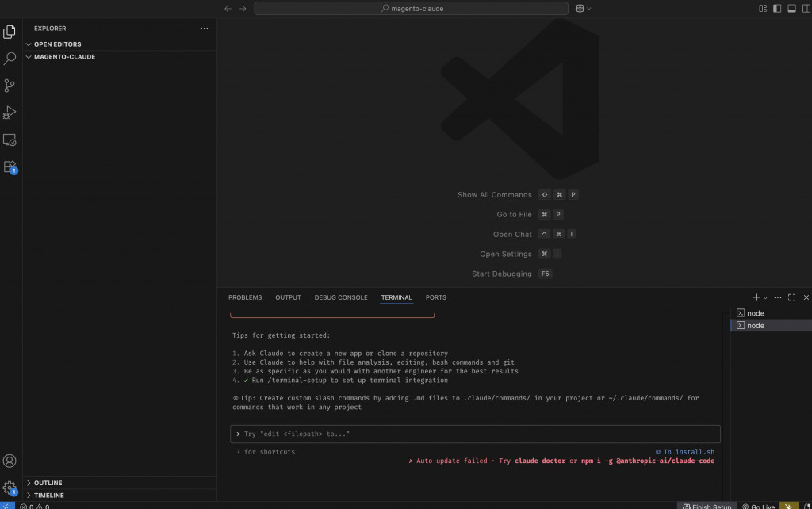Open terminal panel more actions ellipsis
812x509 pixels.
pos(778,297)
